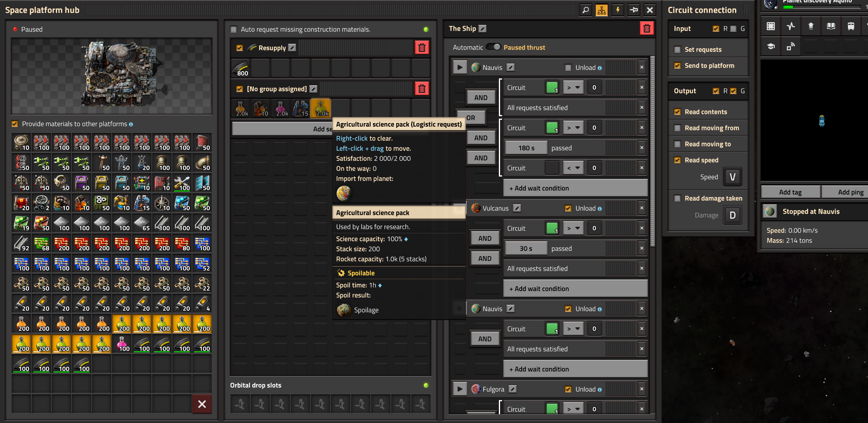Click the pin icon beside the lightning bolt
Image resolution: width=868 pixels, height=423 pixels.
pos(634,10)
